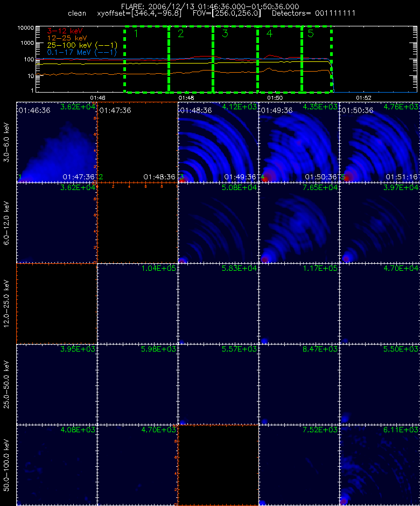Pick interval marker 5 in the light curve

coord(311,33)
